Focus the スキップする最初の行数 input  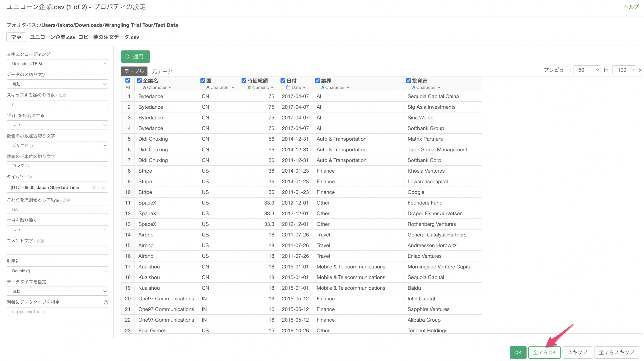point(57,105)
